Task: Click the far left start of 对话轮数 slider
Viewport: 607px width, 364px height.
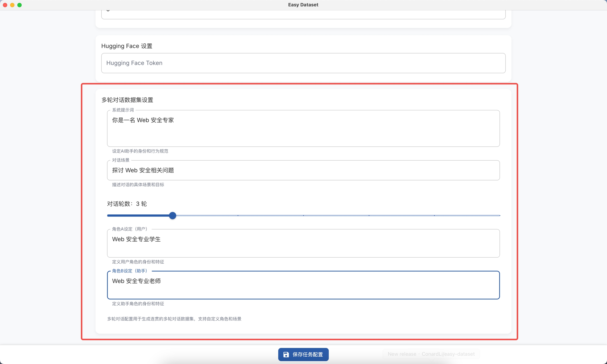Action: click(x=108, y=215)
